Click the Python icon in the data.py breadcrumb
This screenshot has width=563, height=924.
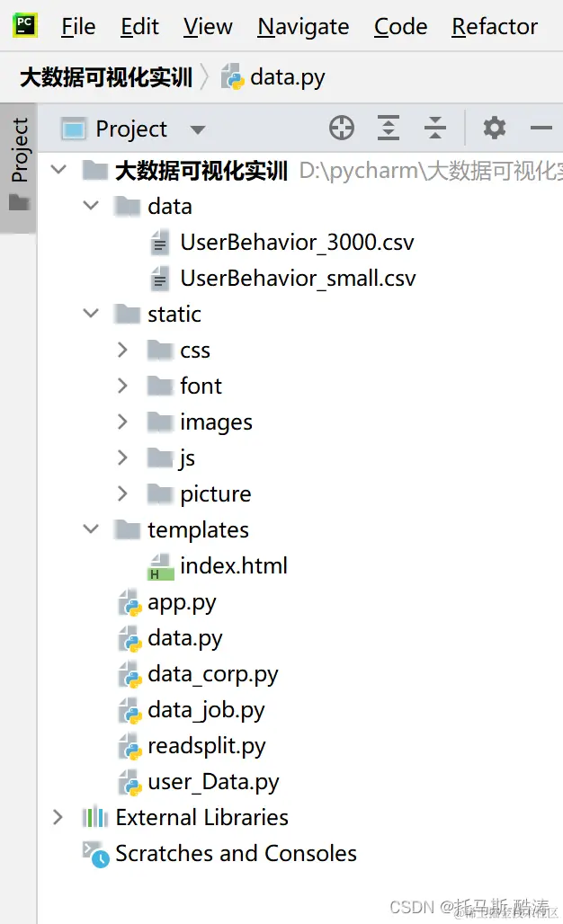tap(232, 77)
